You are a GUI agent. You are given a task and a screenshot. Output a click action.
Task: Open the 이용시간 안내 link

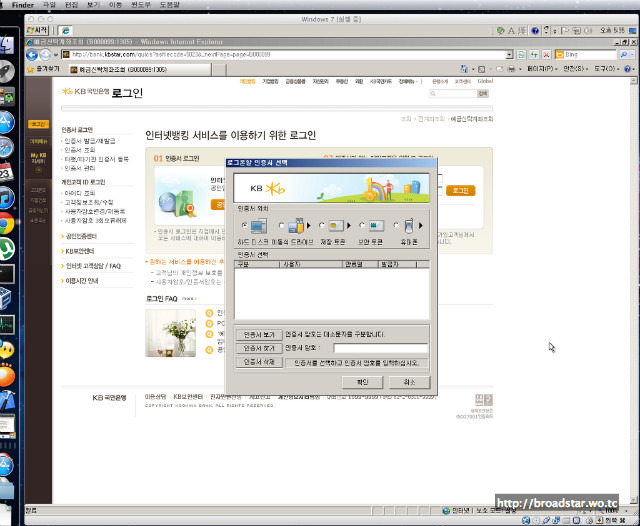click(x=82, y=281)
